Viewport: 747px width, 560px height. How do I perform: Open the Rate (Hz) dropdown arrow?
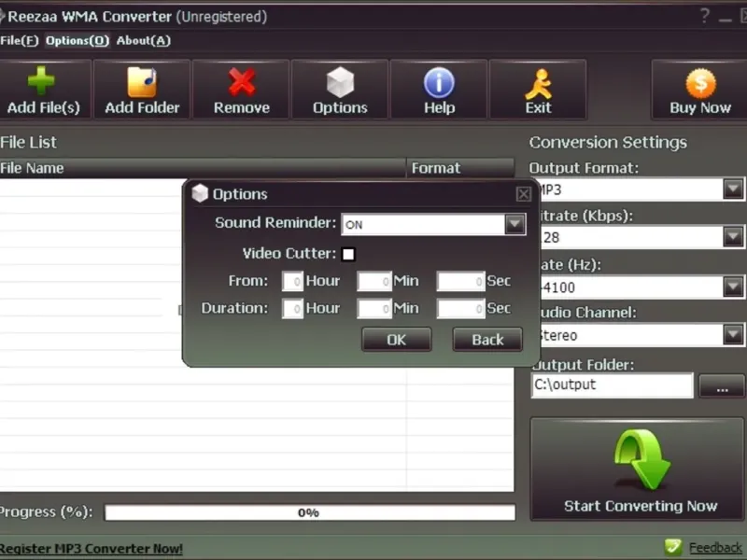[733, 287]
